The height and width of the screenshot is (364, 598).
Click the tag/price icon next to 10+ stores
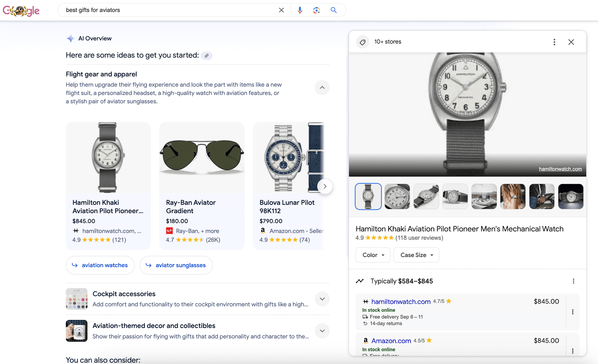363,41
